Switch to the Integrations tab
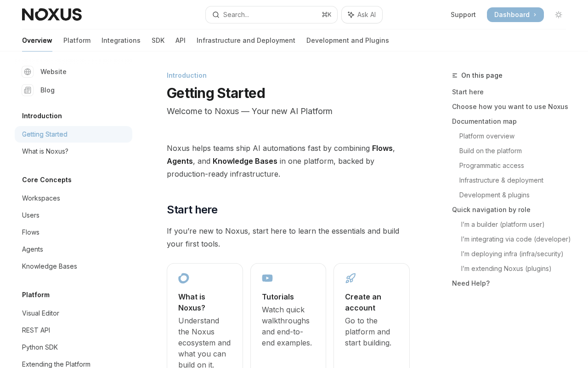588x368 pixels. tap(121, 40)
